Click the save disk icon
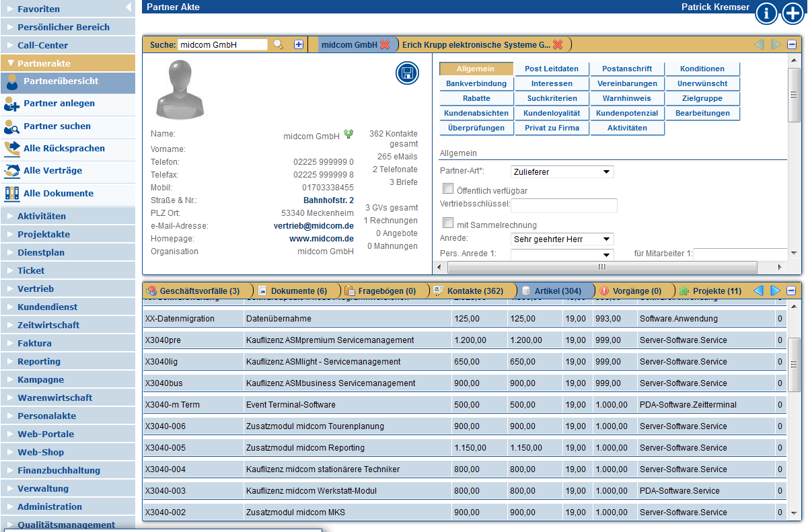808x532 pixels. tap(407, 73)
